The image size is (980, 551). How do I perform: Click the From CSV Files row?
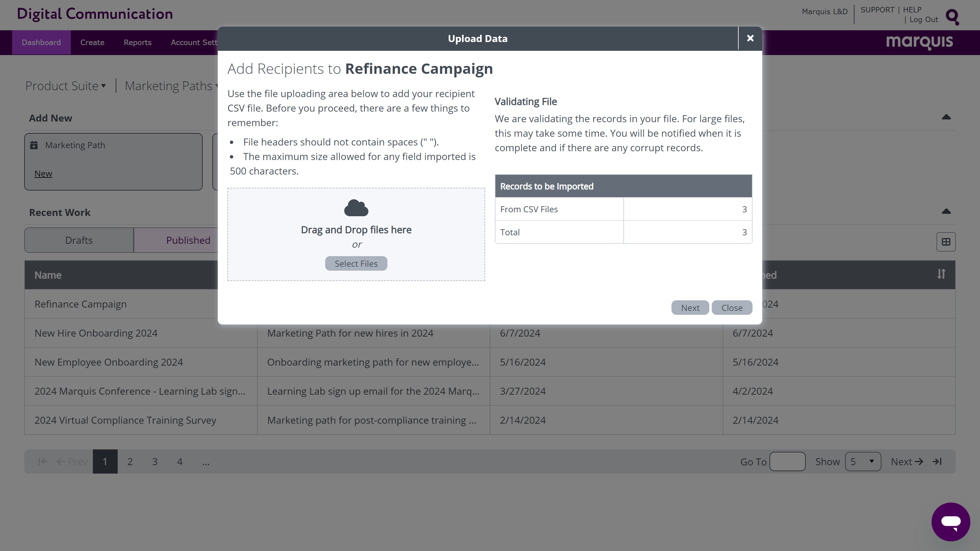[x=623, y=209]
